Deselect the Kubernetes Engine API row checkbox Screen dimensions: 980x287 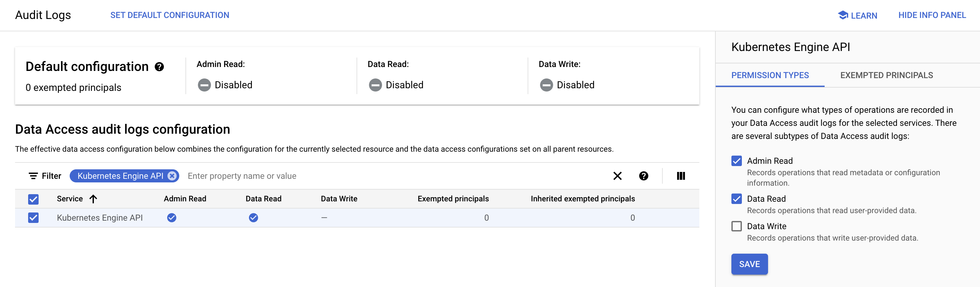(33, 218)
